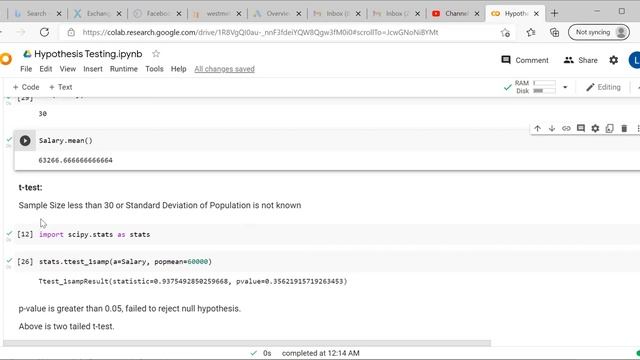Open the Tools menu
The width and height of the screenshot is (640, 360).
click(x=154, y=69)
